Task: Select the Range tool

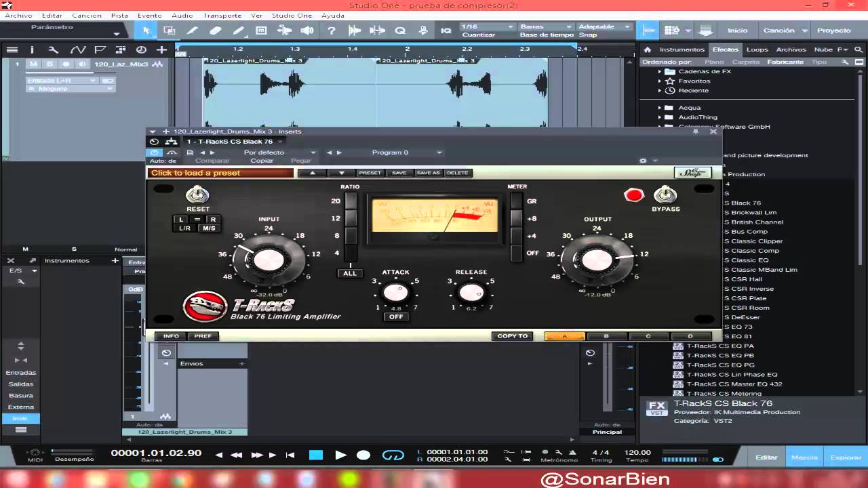Action: tap(170, 30)
